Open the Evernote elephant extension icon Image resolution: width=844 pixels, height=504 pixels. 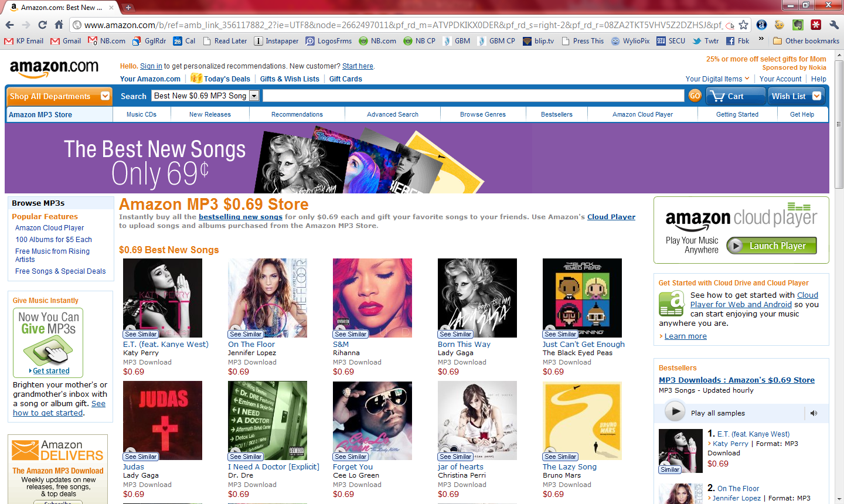point(798,25)
